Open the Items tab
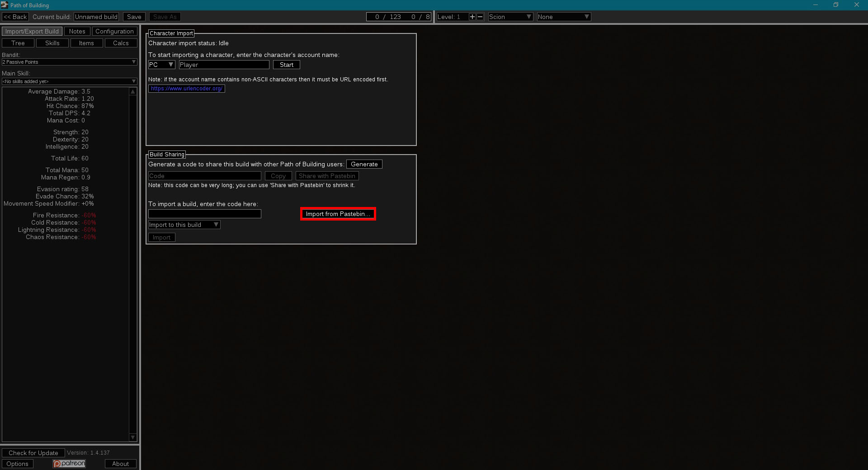The width and height of the screenshot is (868, 470). (87, 43)
